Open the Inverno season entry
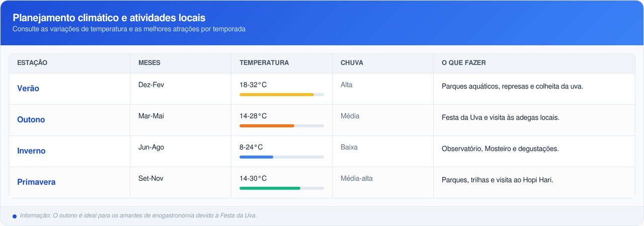Image resolution: width=644 pixels, height=226 pixels. (x=31, y=151)
